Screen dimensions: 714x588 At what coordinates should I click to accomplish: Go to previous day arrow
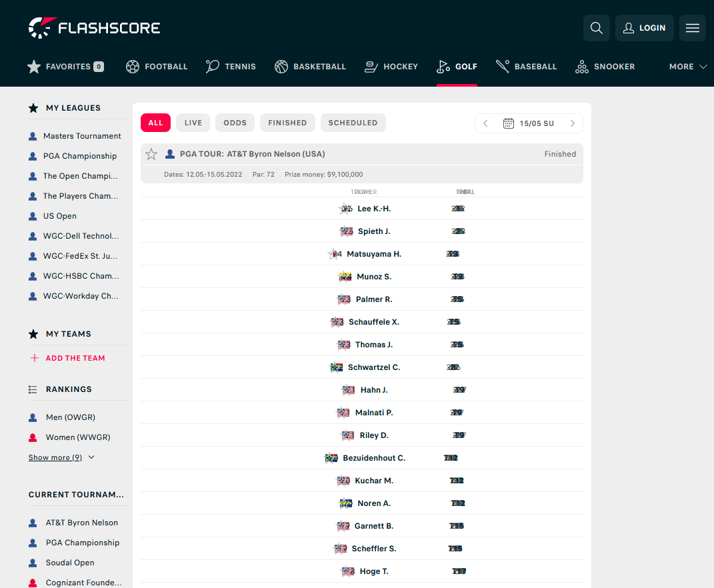[485, 123]
